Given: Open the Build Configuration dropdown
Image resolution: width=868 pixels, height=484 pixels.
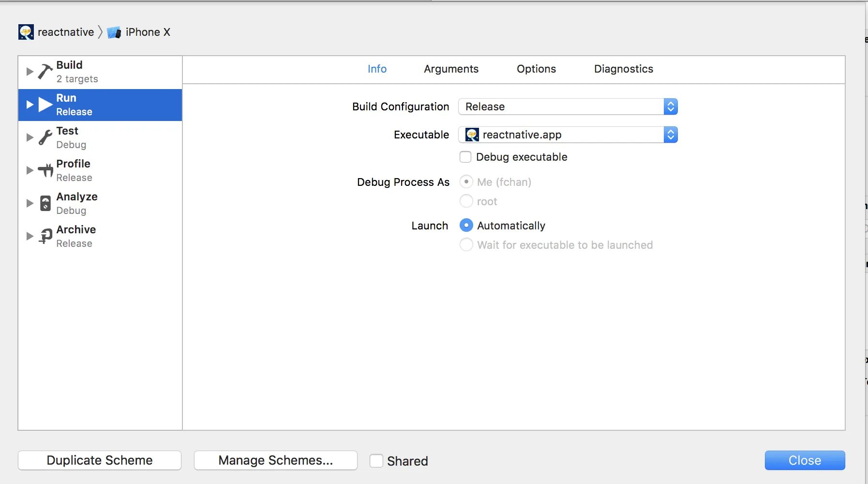Looking at the screenshot, I should click(568, 106).
